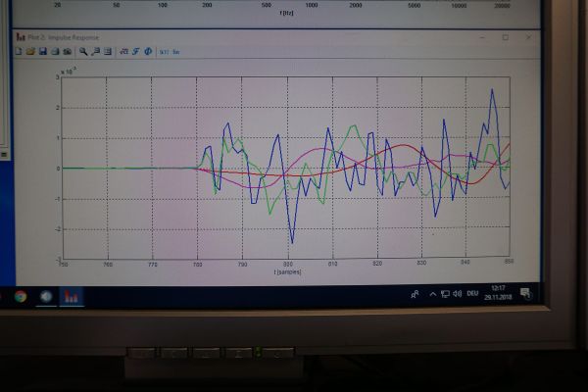Select the magnifier zoom tool
The height and width of the screenshot is (392, 588).
click(x=84, y=51)
